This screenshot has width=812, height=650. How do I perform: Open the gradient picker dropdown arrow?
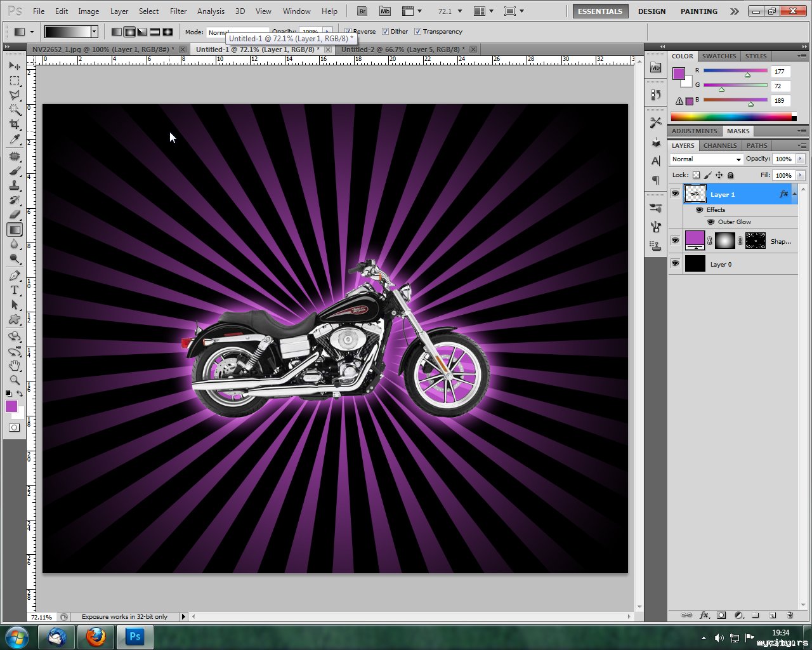coord(94,32)
